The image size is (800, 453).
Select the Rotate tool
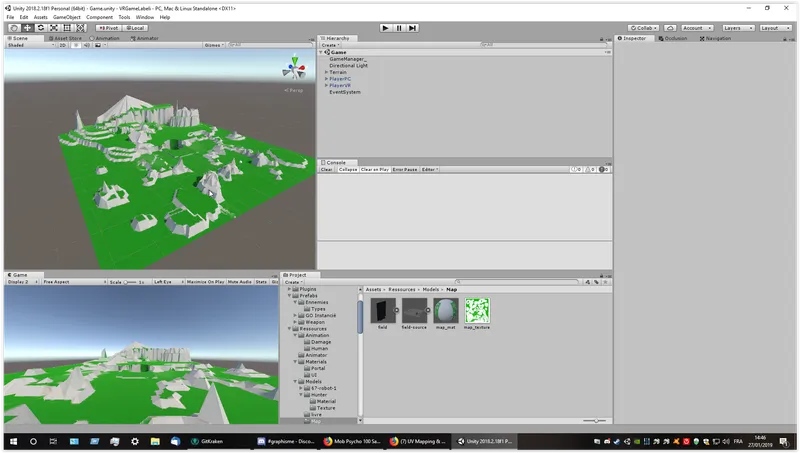coord(41,28)
